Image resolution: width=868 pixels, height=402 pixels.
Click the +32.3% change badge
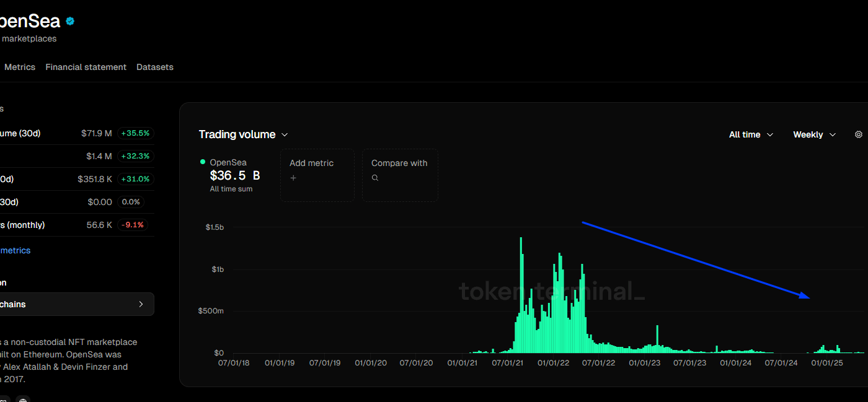(136, 156)
